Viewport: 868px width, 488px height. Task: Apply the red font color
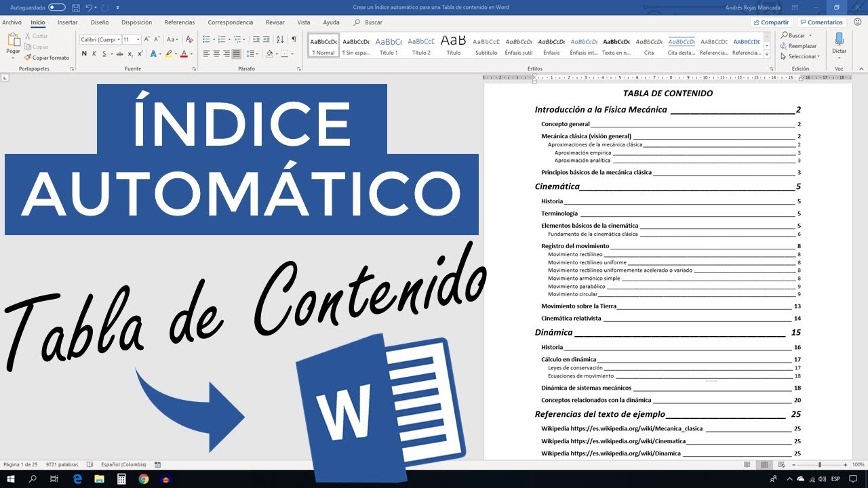tap(184, 54)
